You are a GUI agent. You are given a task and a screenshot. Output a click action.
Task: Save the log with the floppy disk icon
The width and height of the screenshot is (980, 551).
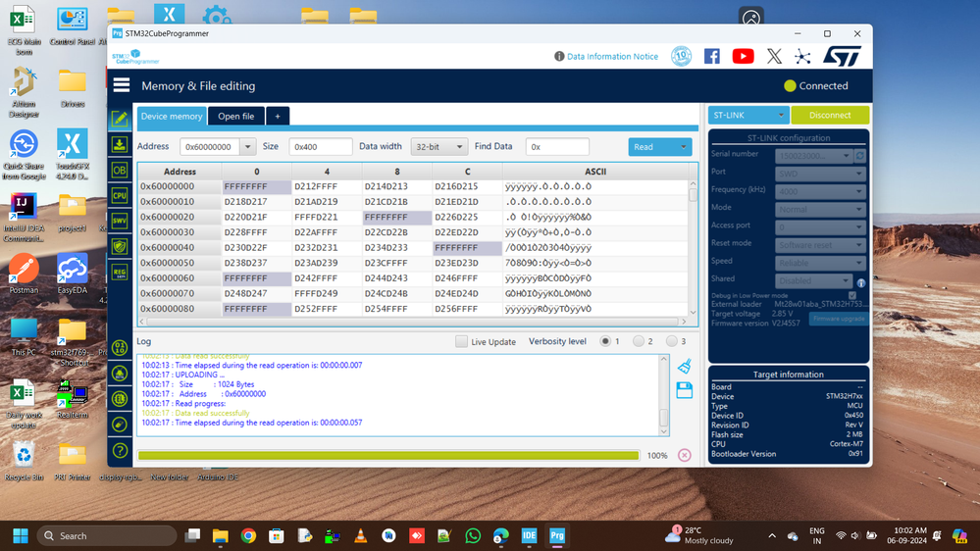point(685,390)
